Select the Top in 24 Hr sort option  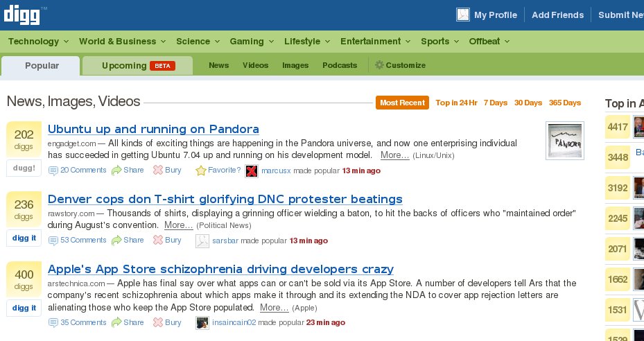[x=456, y=103]
